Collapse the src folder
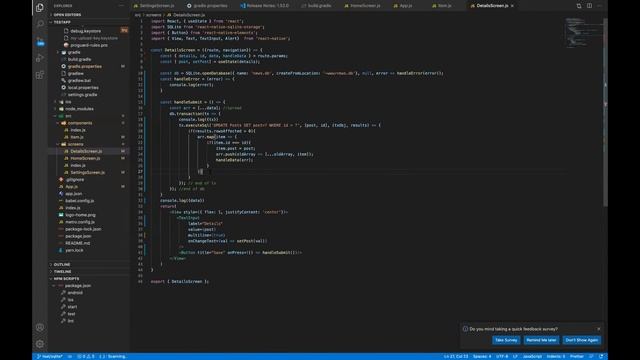This screenshot has width=640, height=360. [x=68, y=116]
